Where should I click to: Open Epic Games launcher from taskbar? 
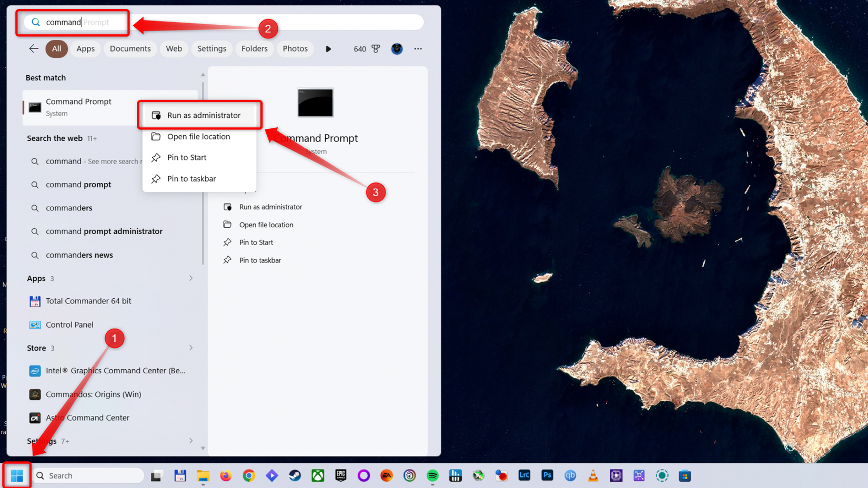(341, 475)
